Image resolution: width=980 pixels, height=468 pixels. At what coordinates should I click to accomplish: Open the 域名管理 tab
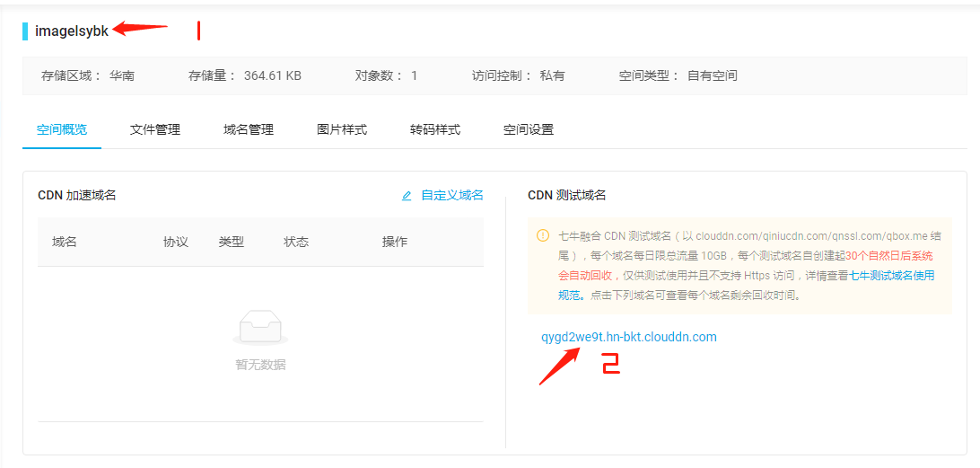coord(248,130)
